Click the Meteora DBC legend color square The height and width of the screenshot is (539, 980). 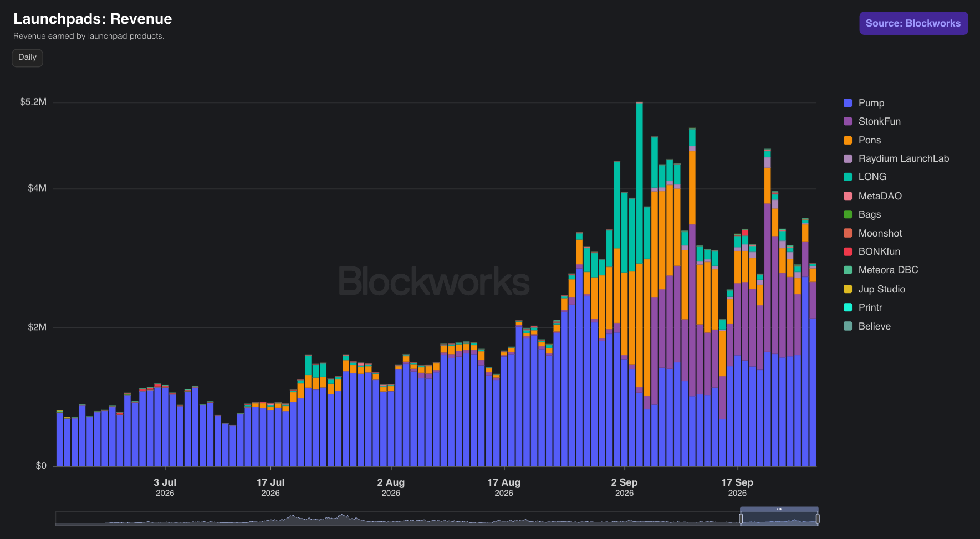[848, 270]
